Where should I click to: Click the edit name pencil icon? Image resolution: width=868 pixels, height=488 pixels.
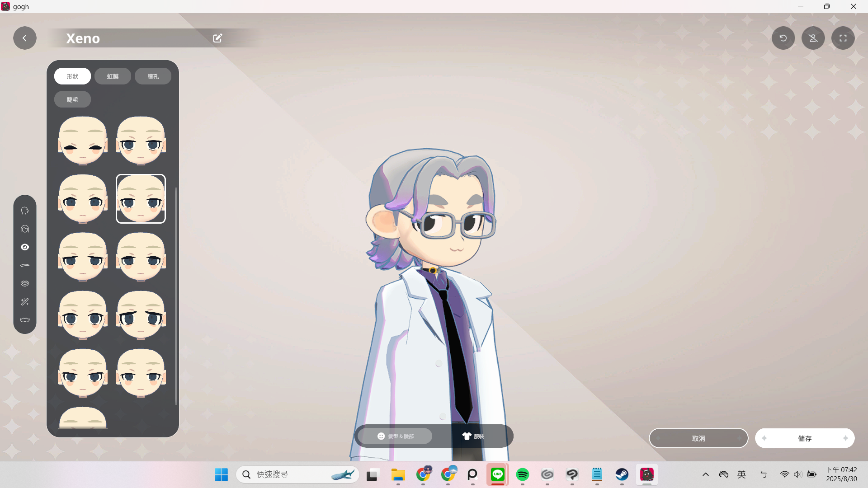click(217, 38)
